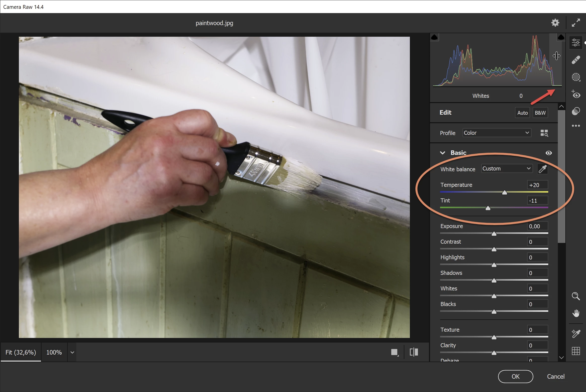Select the Healing tool bandage icon

576,60
